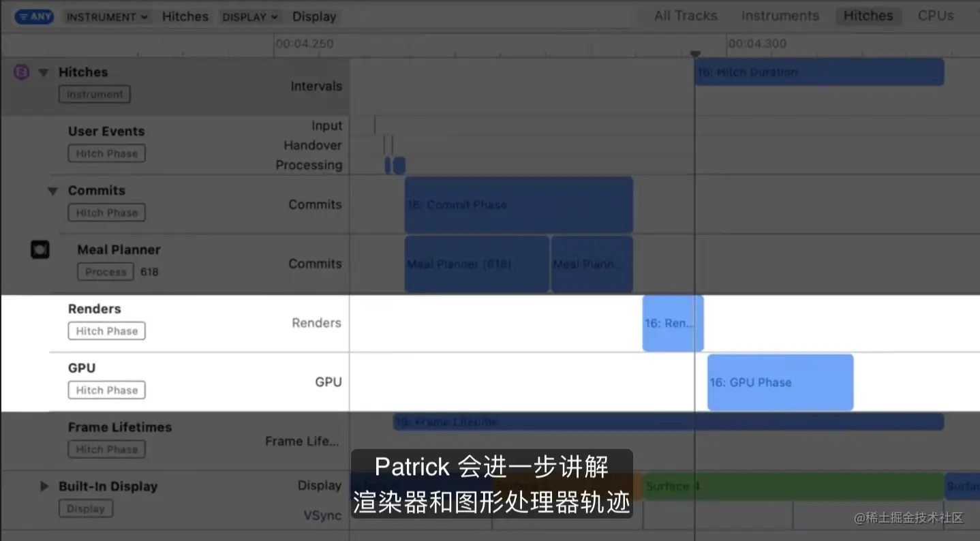Select the Meal Planner (618) commit block

click(x=477, y=264)
